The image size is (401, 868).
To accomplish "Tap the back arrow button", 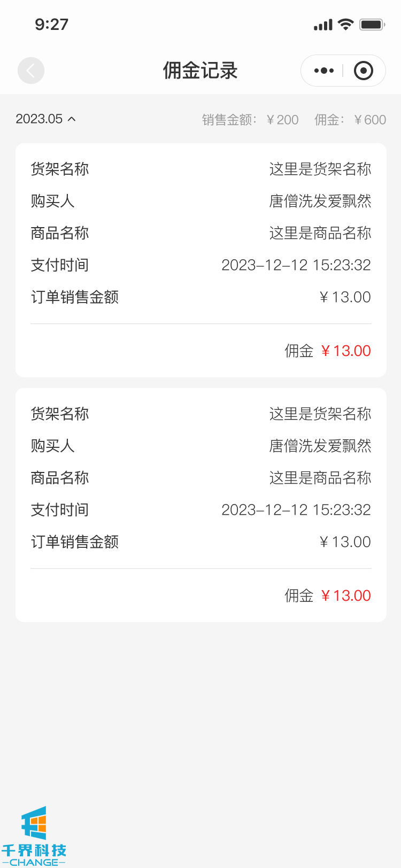I will tap(31, 71).
